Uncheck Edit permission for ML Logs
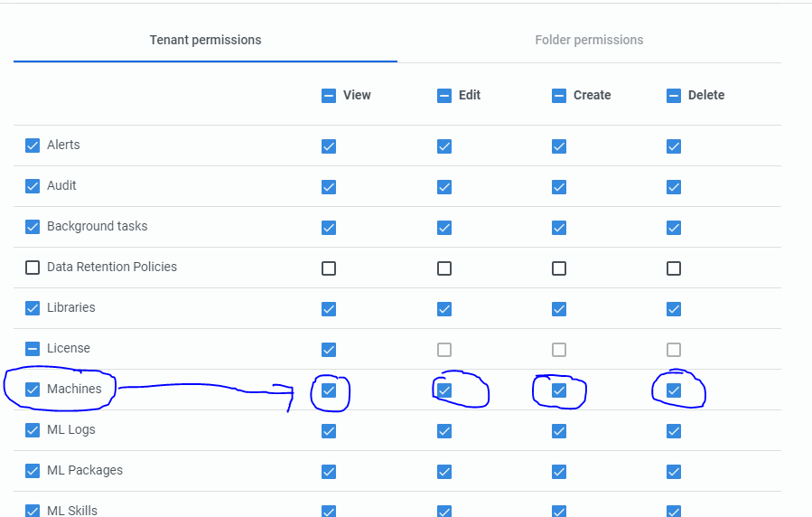Viewport: 812px width, 517px height. (444, 431)
